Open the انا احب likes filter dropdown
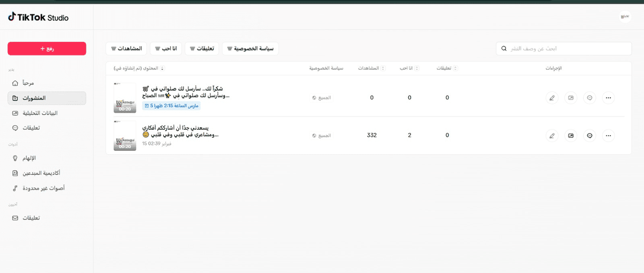Image resolution: width=644 pixels, height=273 pixels. [x=166, y=49]
